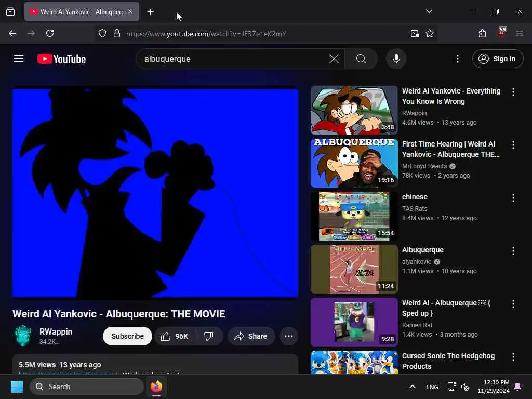Click the Share button
Screen dimensions: 532x399
251,336
